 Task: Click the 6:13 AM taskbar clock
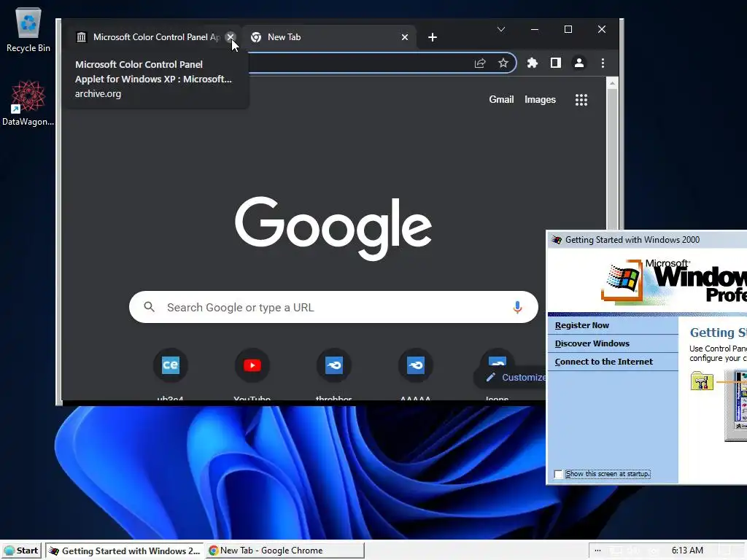(687, 551)
